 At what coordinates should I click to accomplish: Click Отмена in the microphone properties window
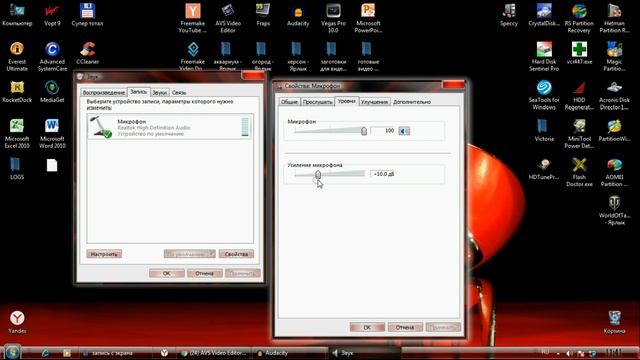(405, 327)
